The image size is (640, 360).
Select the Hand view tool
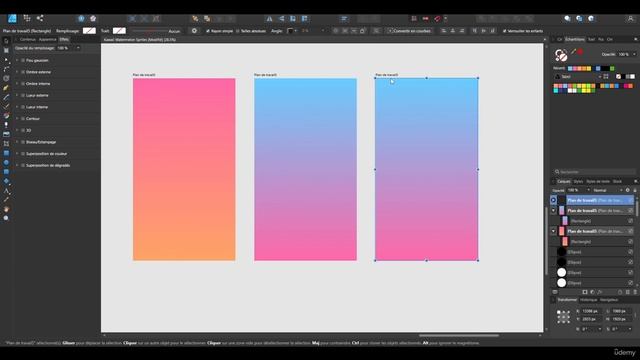coord(6,209)
